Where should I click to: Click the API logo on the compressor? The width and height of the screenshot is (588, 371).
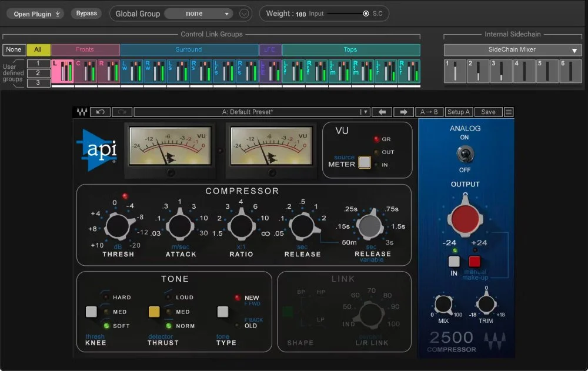pyautogui.click(x=98, y=150)
